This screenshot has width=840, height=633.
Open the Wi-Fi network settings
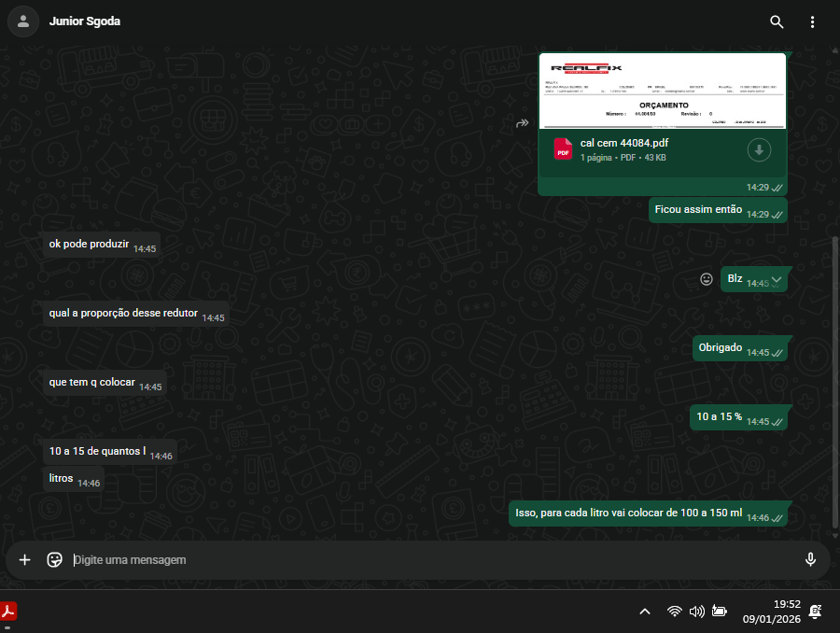coord(674,612)
